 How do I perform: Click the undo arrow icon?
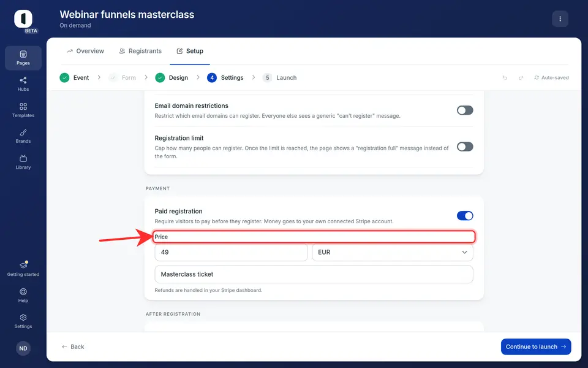pyautogui.click(x=505, y=78)
